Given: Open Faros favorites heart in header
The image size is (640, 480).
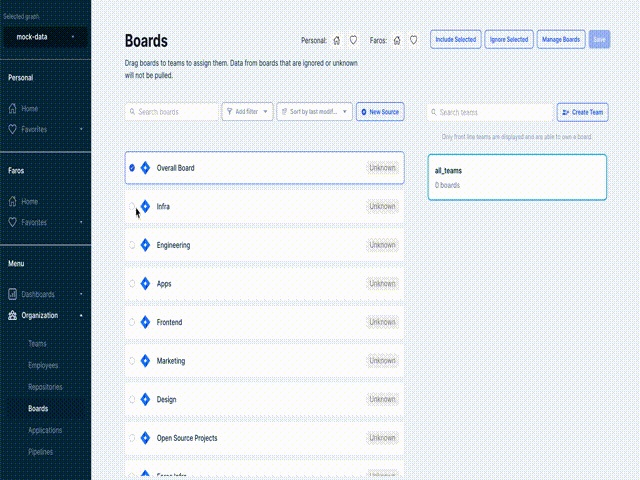Looking at the screenshot, I should coord(413,40).
